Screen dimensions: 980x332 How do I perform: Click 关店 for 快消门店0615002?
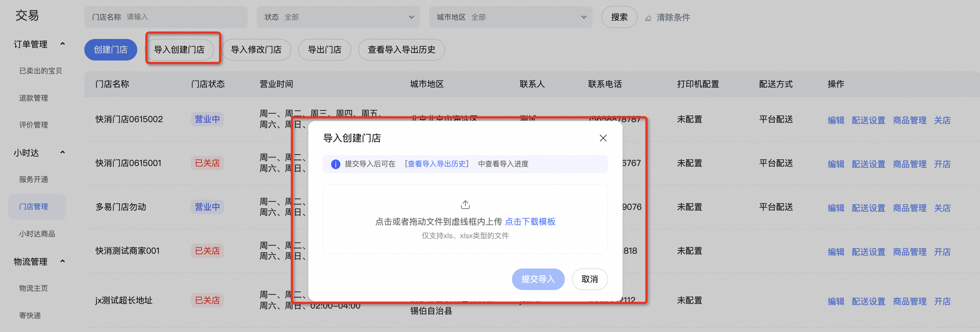942,120
